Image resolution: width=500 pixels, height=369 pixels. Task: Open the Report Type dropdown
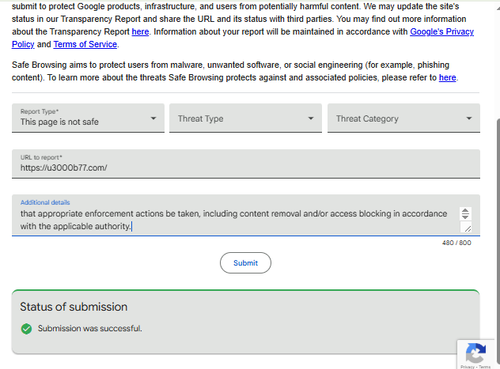(x=88, y=118)
